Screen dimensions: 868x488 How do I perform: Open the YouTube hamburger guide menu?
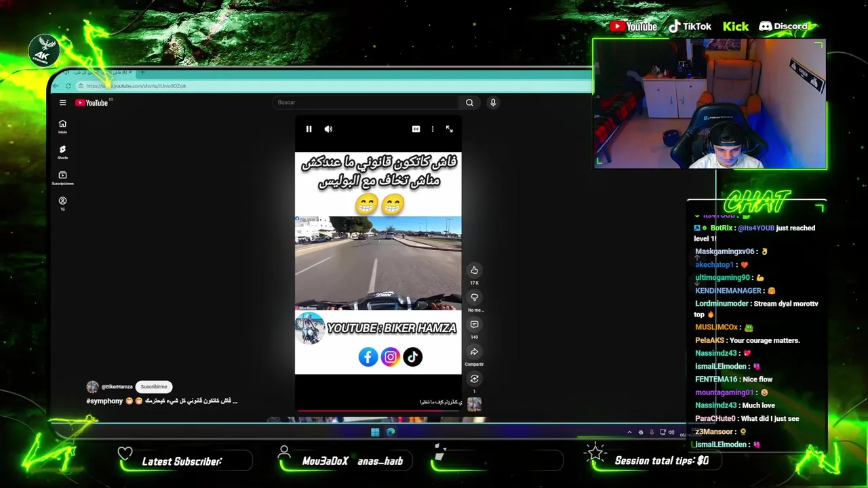click(62, 103)
